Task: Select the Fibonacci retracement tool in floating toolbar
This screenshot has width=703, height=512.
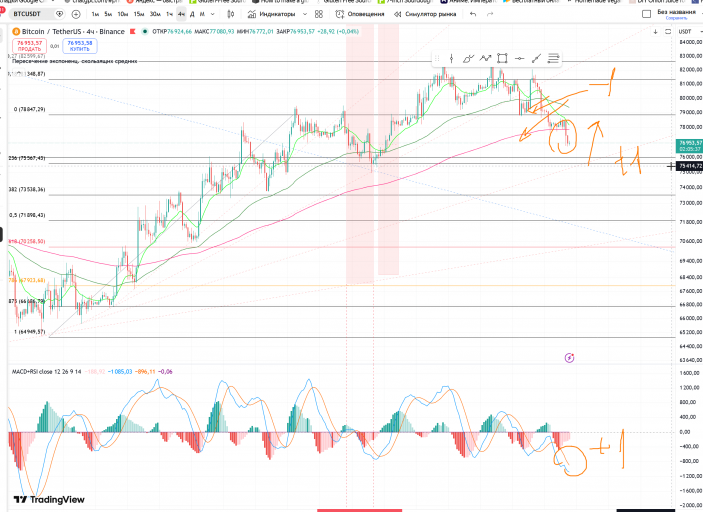Action: [553, 58]
